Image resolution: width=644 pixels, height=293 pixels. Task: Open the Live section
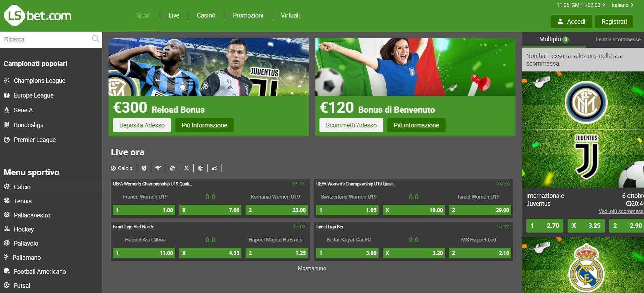tap(174, 15)
